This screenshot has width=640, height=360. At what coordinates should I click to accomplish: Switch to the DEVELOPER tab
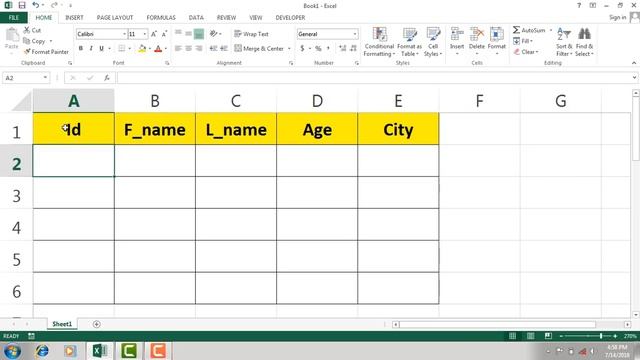pos(290,18)
